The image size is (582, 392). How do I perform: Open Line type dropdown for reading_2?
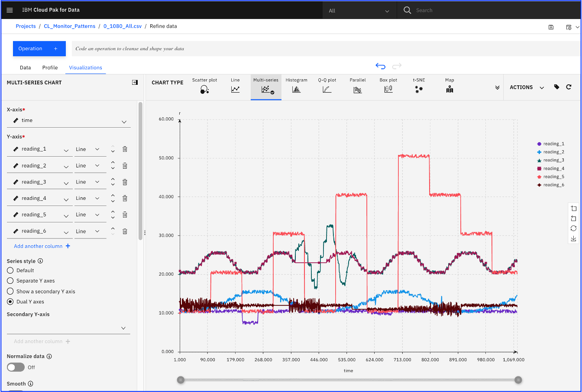point(90,166)
